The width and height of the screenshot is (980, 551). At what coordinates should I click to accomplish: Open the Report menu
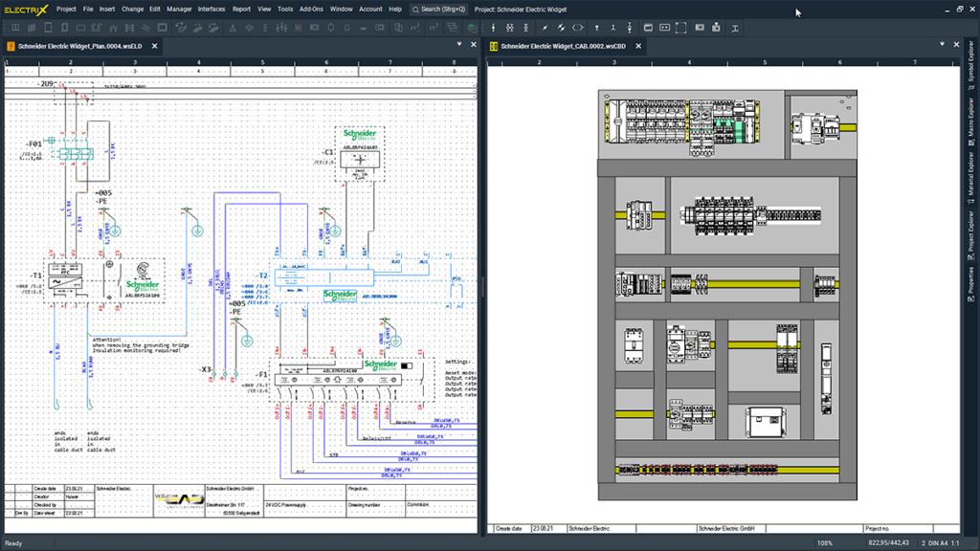pyautogui.click(x=241, y=10)
